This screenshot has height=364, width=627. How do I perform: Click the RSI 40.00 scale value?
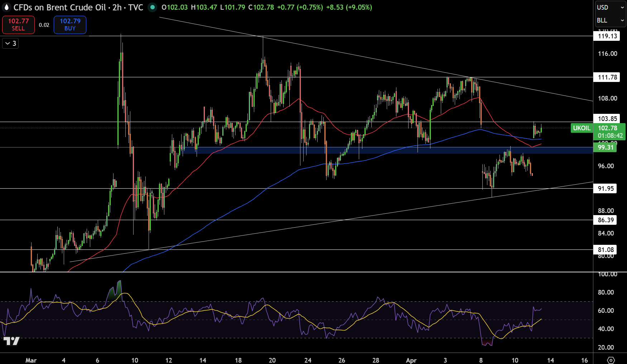click(606, 329)
